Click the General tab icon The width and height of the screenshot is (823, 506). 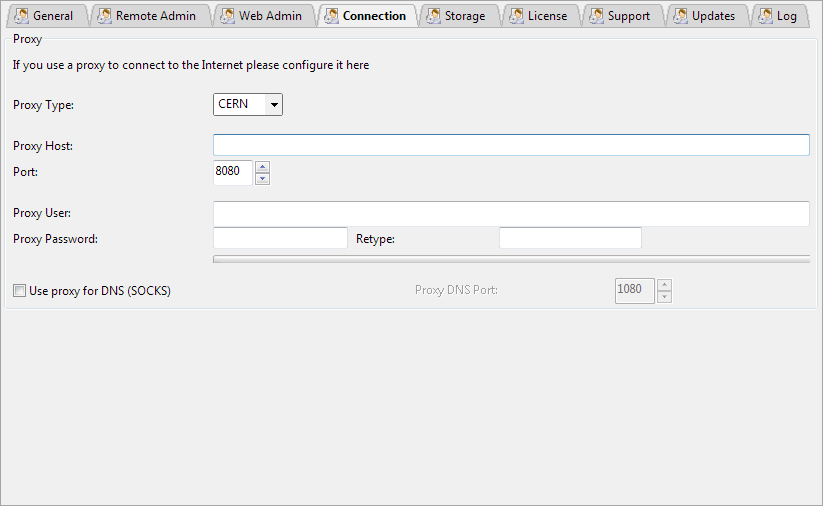click(x=21, y=16)
